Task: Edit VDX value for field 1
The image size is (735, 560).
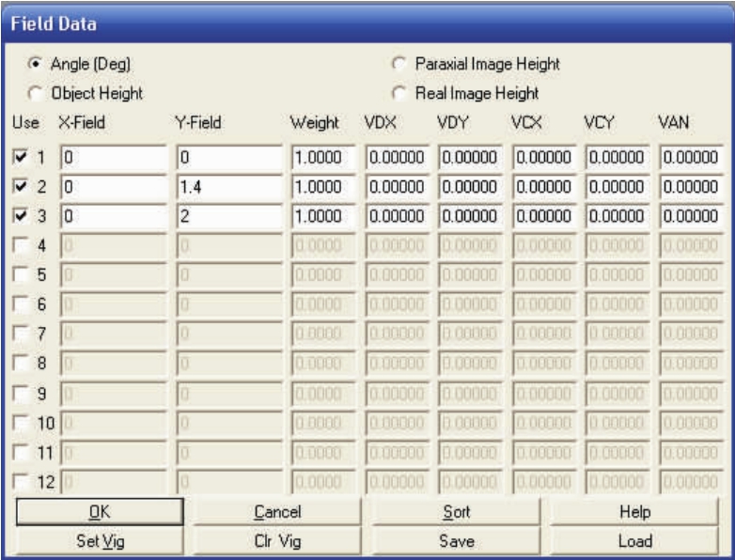Action: pos(397,157)
